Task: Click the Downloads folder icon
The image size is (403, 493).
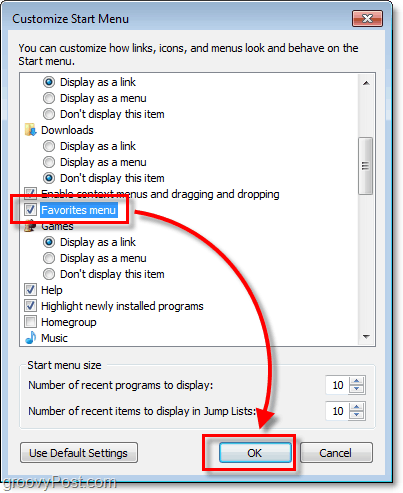Action: point(30,130)
